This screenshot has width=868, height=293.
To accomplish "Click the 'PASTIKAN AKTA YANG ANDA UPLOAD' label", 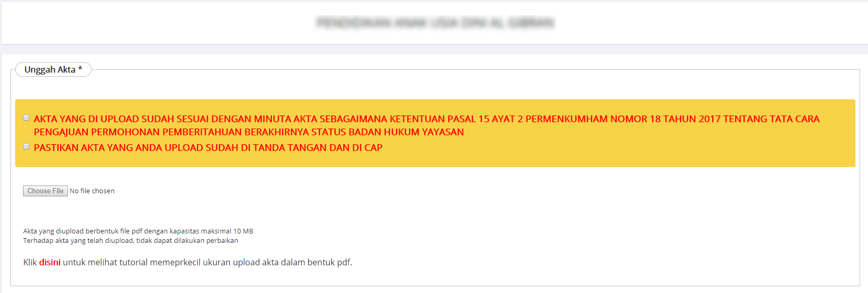I will 131,148.
